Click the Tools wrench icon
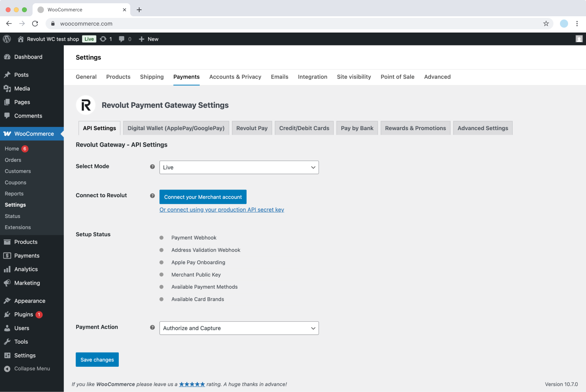The height and width of the screenshot is (392, 586). pos(7,342)
